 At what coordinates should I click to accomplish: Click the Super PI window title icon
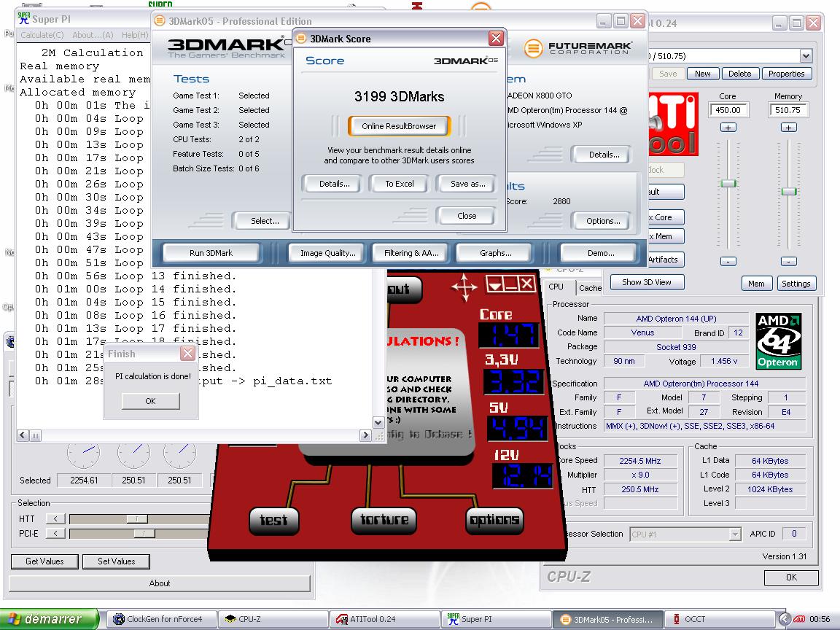pyautogui.click(x=24, y=19)
